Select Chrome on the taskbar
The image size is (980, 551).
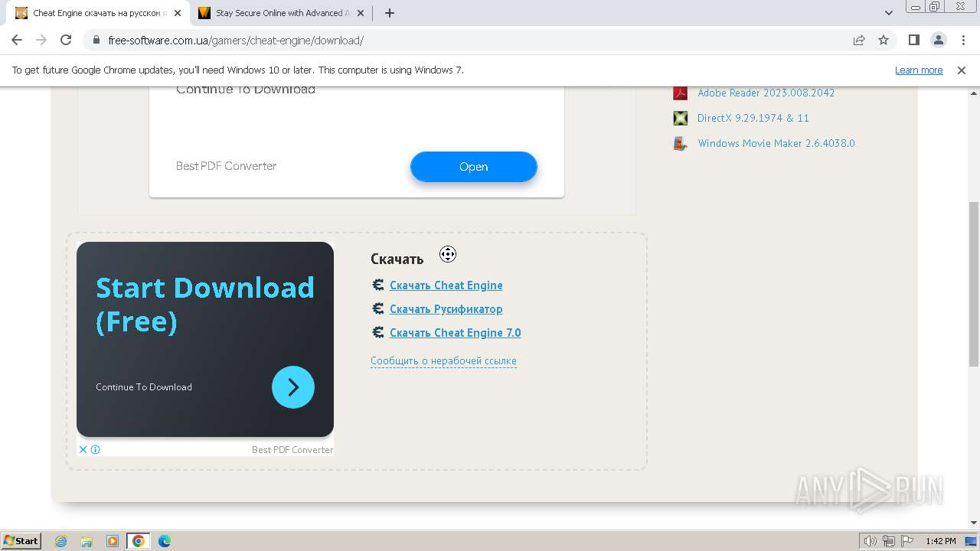coord(139,541)
